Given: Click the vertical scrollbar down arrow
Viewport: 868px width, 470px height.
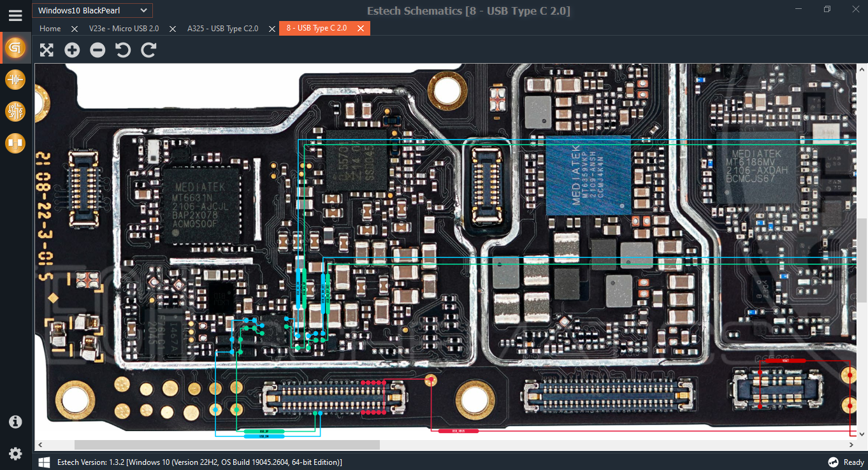Looking at the screenshot, I should pos(862,434).
